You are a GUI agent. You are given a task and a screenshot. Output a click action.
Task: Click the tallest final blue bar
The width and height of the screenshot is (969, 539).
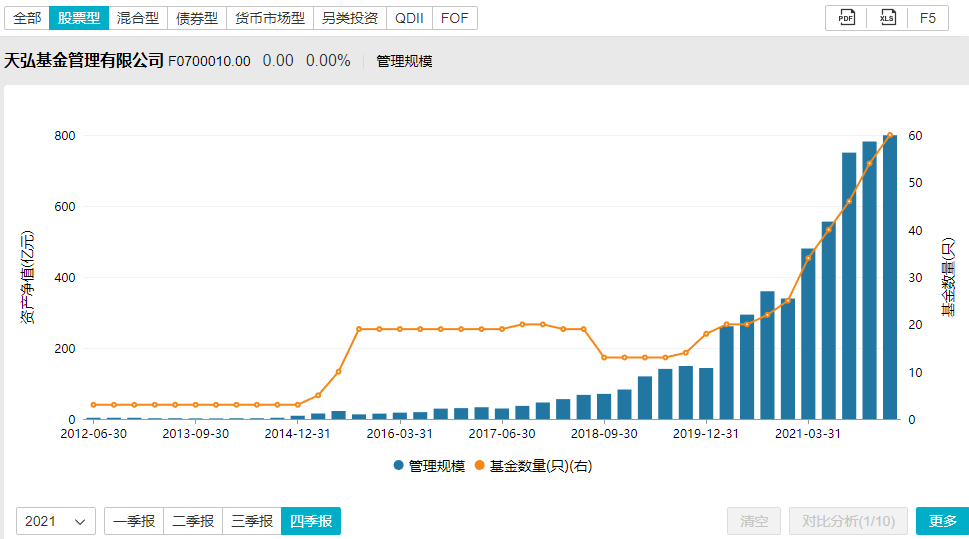(x=890, y=277)
